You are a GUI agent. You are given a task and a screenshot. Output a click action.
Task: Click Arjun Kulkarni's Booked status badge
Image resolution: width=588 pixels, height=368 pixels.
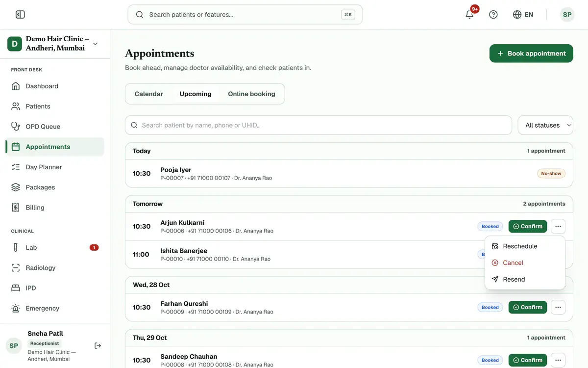[x=490, y=226]
